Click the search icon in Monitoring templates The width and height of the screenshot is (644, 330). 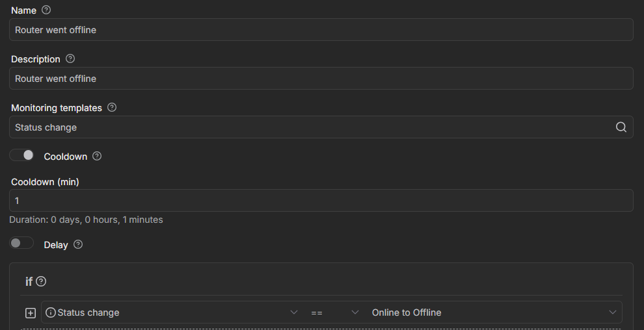coord(621,127)
